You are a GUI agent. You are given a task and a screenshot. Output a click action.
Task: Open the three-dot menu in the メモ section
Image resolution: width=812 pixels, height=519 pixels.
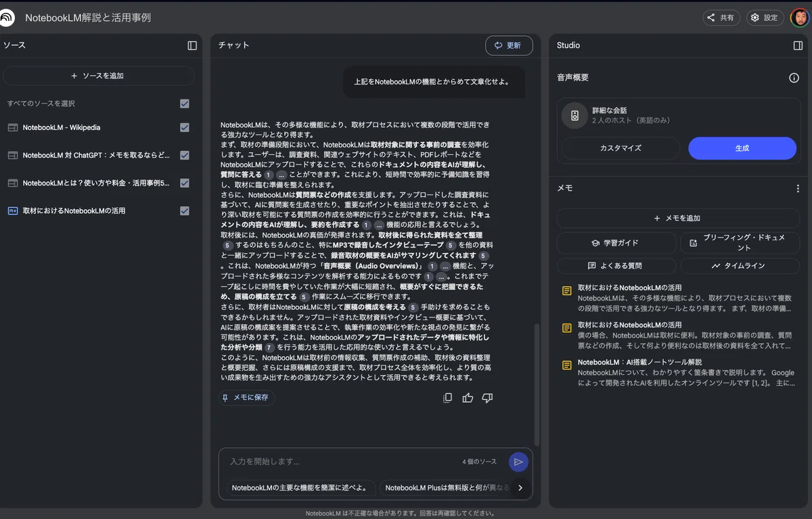pyautogui.click(x=798, y=189)
